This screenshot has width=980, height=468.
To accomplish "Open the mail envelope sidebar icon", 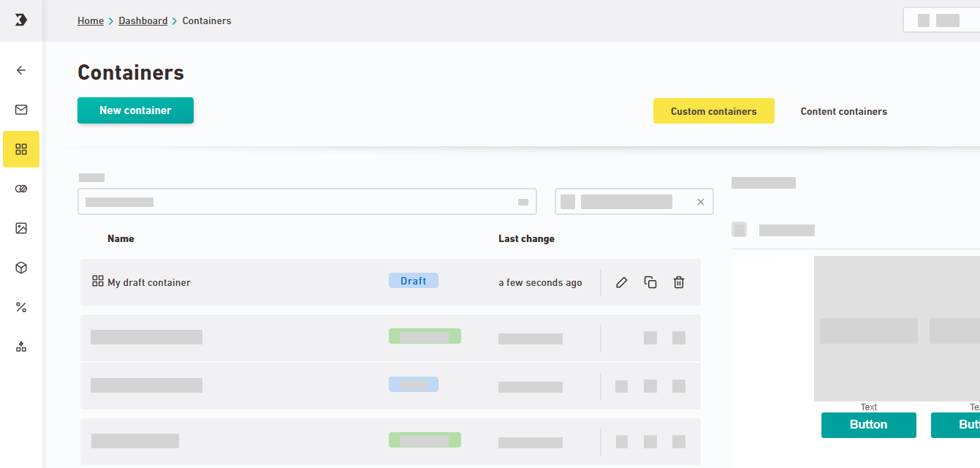I will pyautogui.click(x=21, y=110).
